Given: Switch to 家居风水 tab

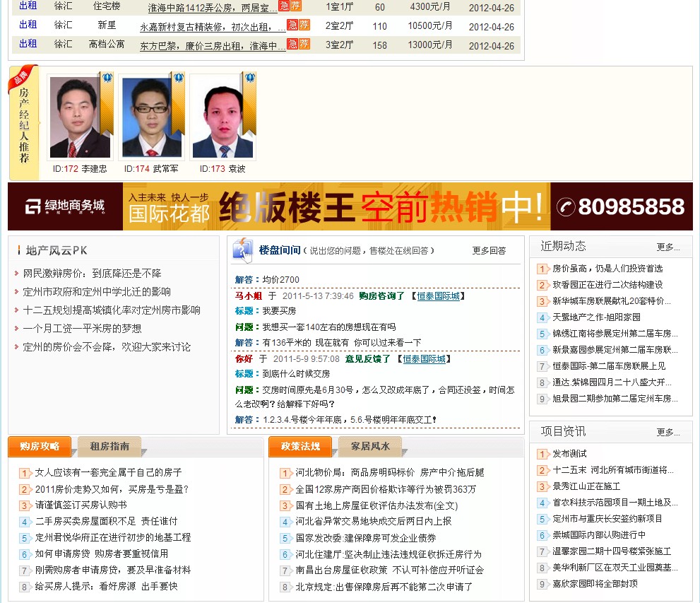Looking at the screenshot, I should point(370,446).
